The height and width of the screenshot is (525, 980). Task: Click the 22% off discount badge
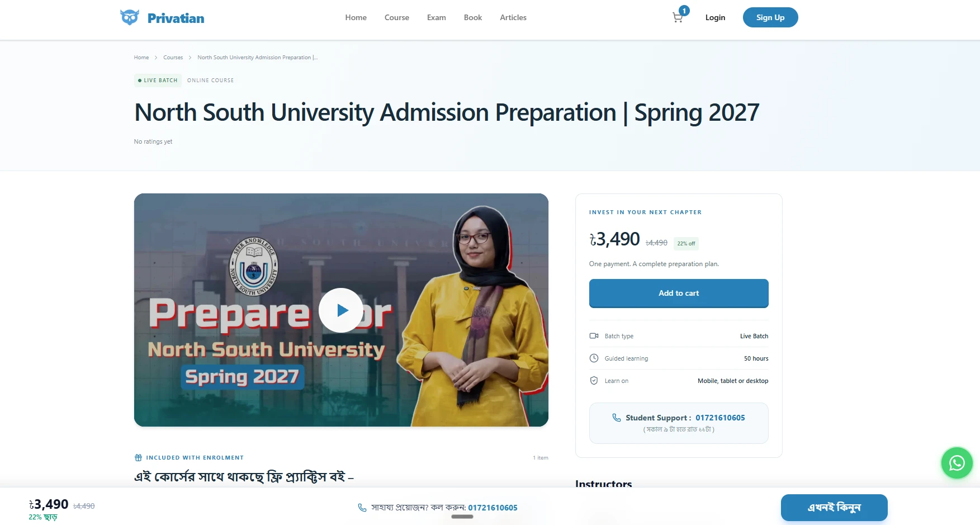point(686,243)
